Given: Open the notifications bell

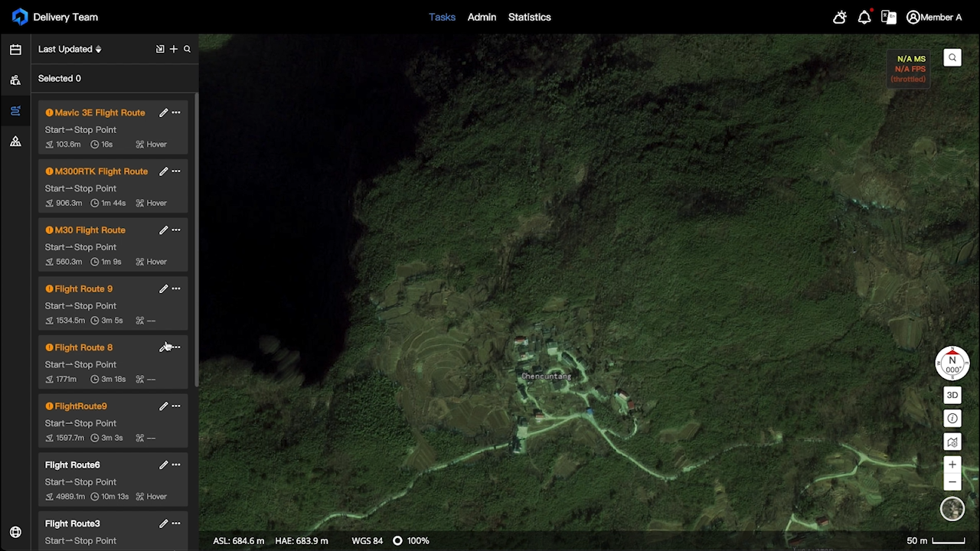Looking at the screenshot, I should pos(864,17).
